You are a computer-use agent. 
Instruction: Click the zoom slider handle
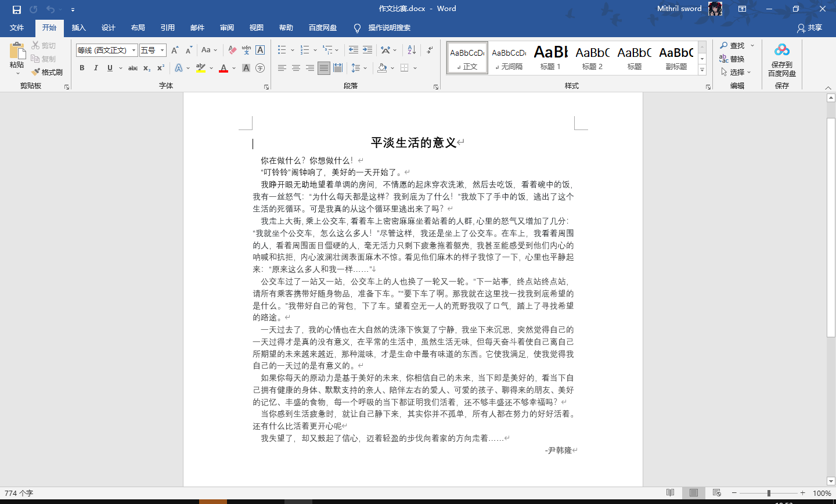(x=769, y=493)
